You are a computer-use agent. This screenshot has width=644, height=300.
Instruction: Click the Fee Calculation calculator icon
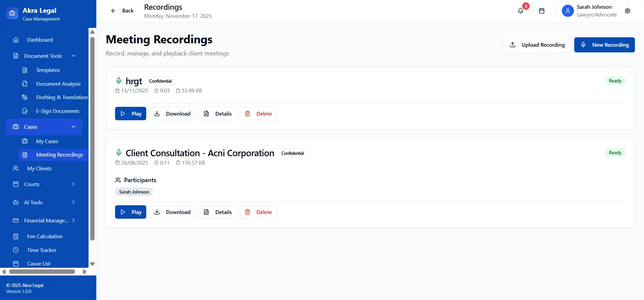16,237
